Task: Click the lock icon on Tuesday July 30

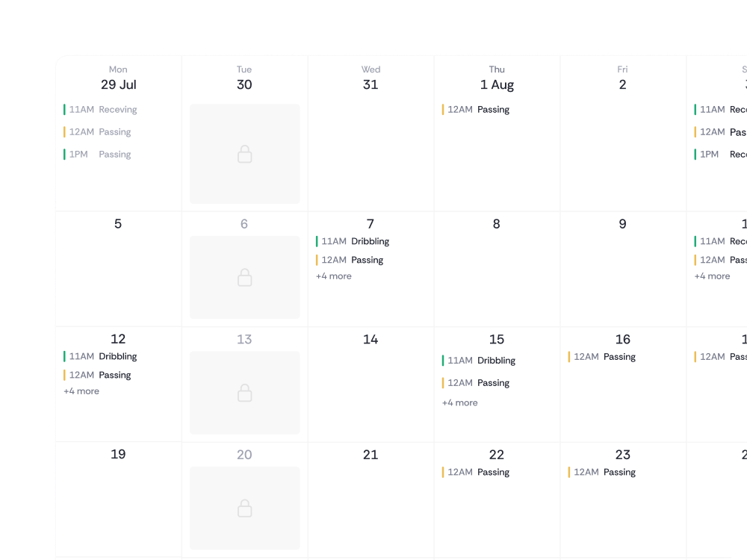Action: click(244, 154)
